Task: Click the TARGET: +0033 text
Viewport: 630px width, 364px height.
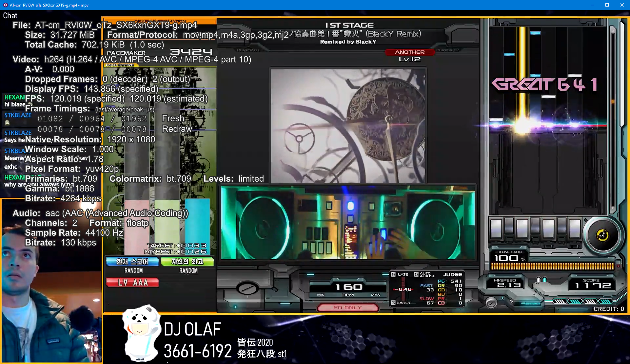Action: pos(176,246)
